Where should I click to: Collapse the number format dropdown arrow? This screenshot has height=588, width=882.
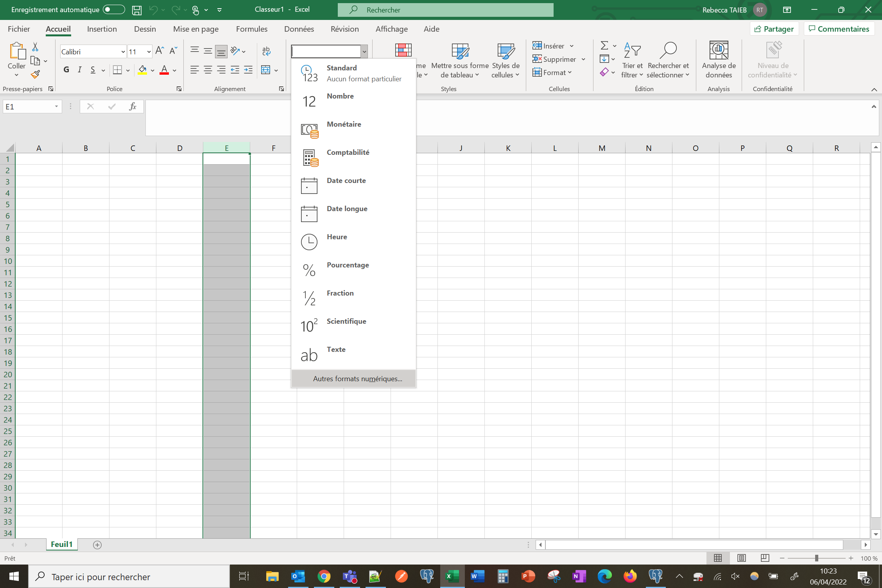(364, 51)
